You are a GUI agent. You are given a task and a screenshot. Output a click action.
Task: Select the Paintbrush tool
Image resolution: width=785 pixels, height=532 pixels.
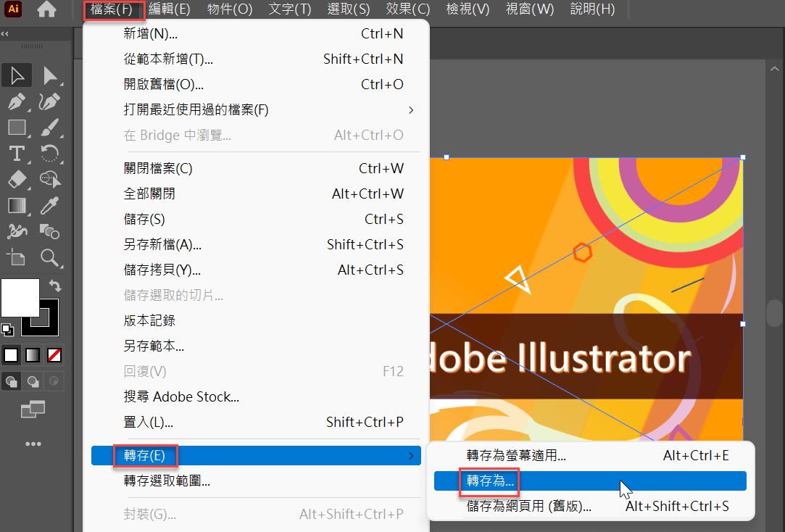(x=49, y=127)
